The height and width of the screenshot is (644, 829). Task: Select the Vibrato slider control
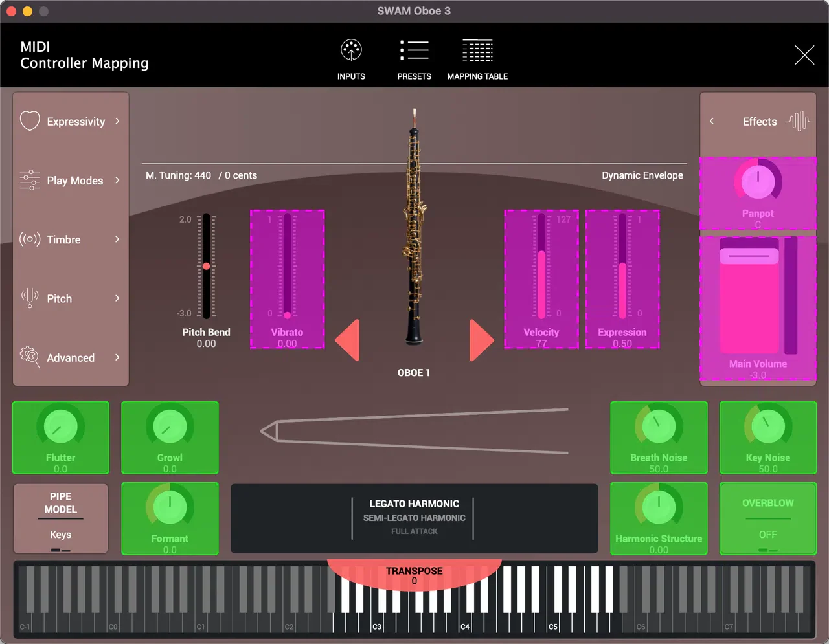[x=287, y=279]
